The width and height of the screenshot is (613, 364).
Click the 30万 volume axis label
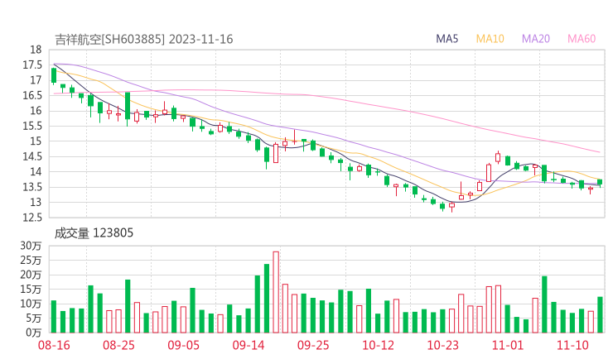[x=31, y=246]
